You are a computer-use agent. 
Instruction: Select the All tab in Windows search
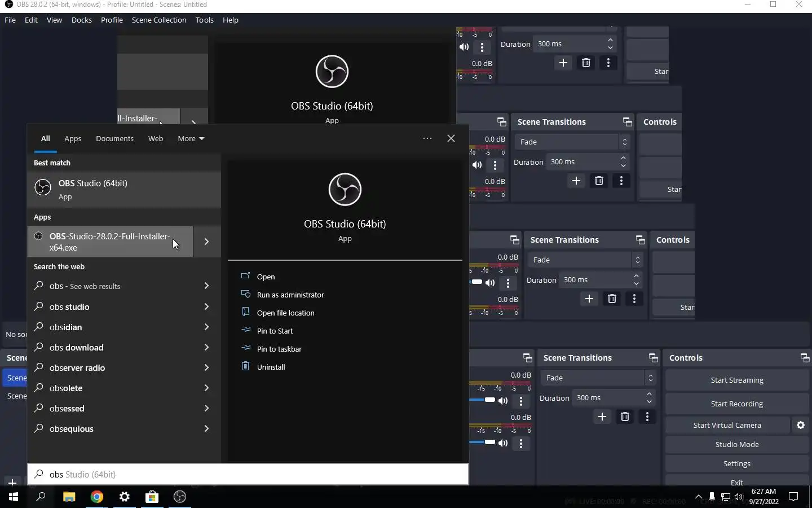tap(45, 138)
